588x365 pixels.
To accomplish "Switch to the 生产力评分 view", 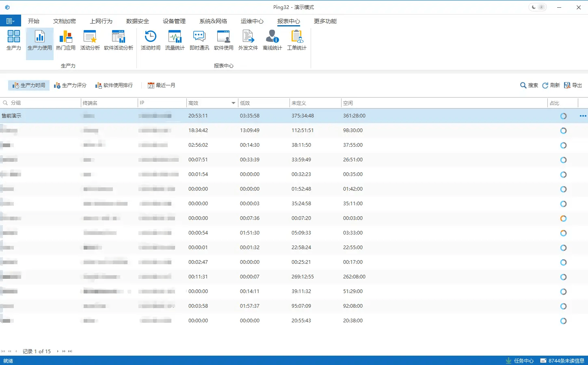I will (70, 85).
